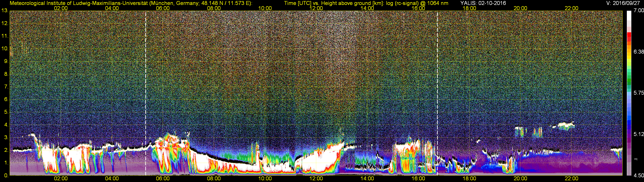Click the 16:00 label on the bottom time axis
This screenshot has height=182, width=644.
click(x=418, y=179)
